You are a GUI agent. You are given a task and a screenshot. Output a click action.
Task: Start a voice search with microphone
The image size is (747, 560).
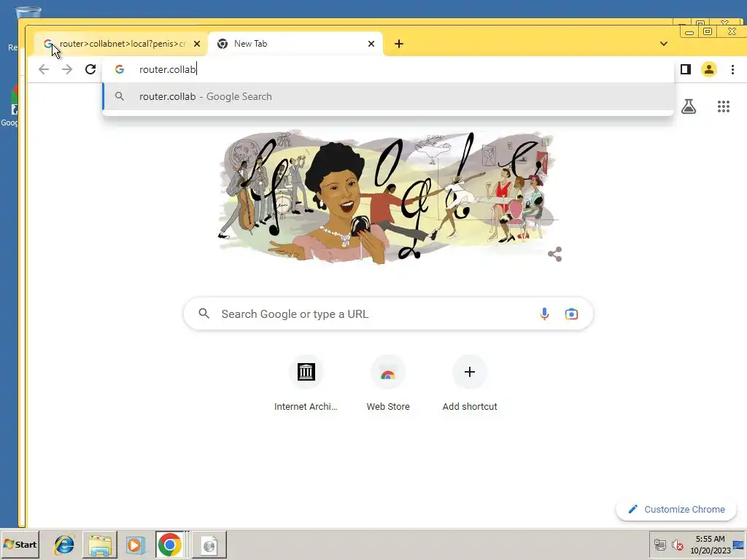pyautogui.click(x=544, y=314)
